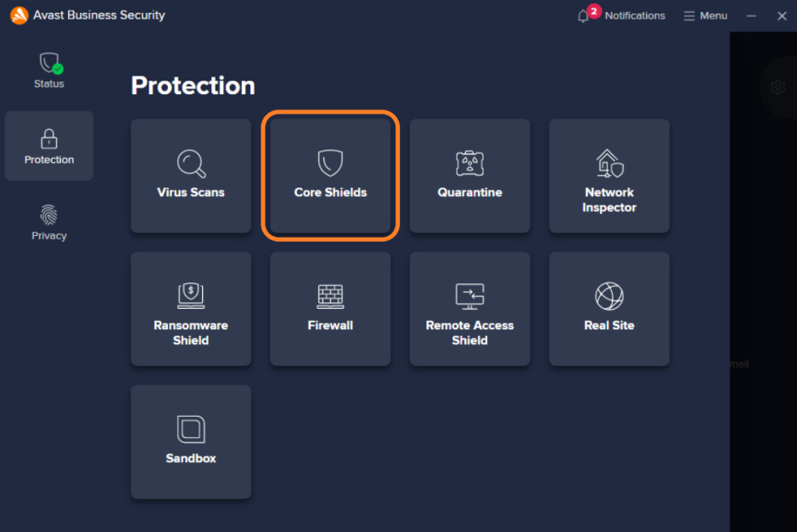
Task: Open the Remote Access Shield tile
Action: [x=469, y=309]
